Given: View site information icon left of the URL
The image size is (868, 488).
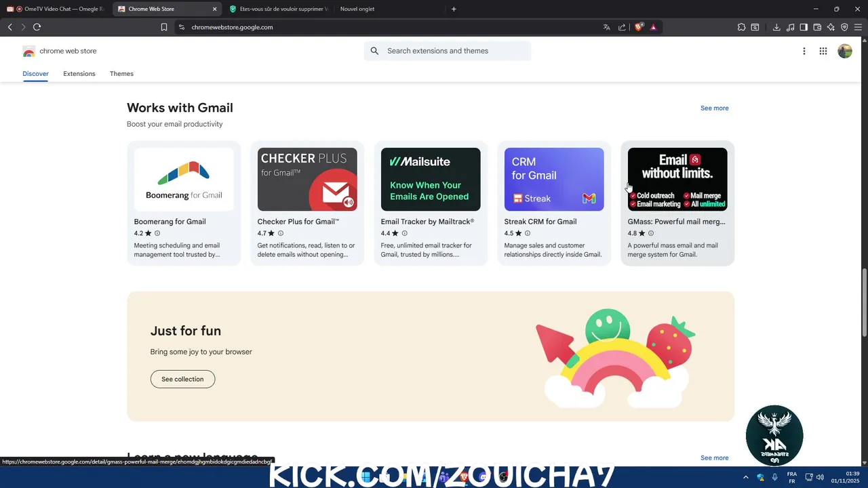Looking at the screenshot, I should pyautogui.click(x=181, y=27).
